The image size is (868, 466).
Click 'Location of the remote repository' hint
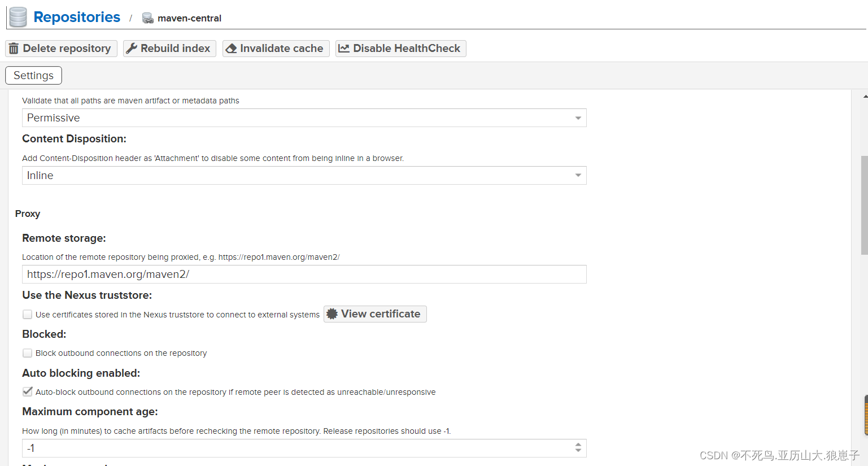coord(181,257)
